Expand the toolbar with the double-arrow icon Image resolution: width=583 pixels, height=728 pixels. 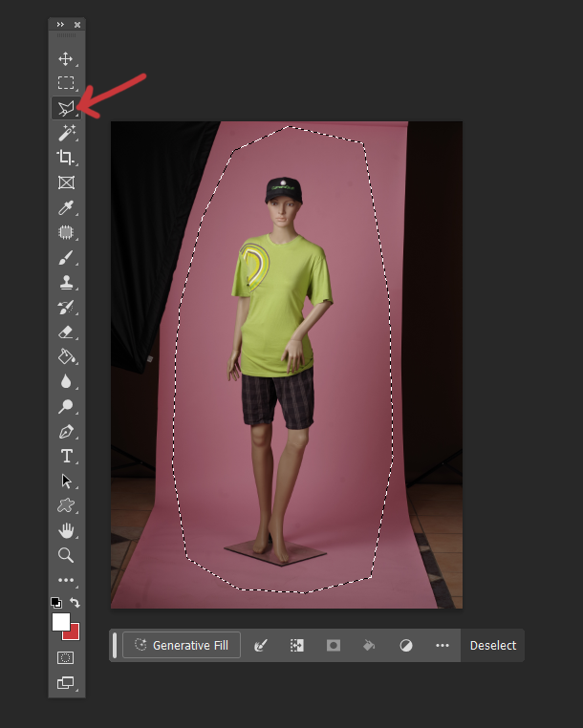(x=60, y=24)
